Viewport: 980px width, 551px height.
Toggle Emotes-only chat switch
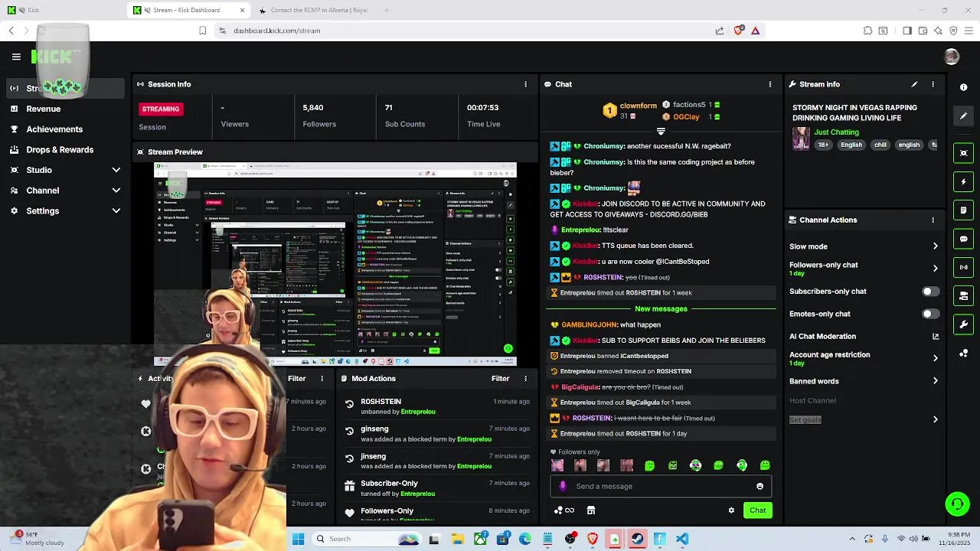930,314
